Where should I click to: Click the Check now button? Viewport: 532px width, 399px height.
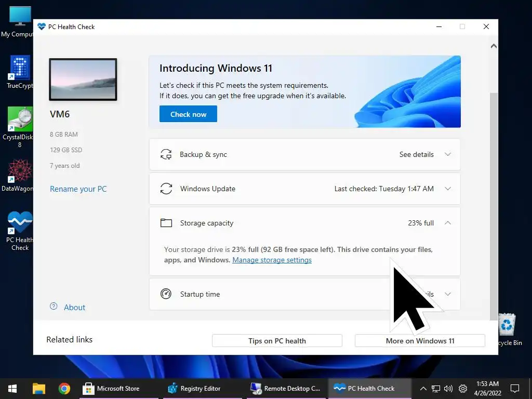pos(188,114)
